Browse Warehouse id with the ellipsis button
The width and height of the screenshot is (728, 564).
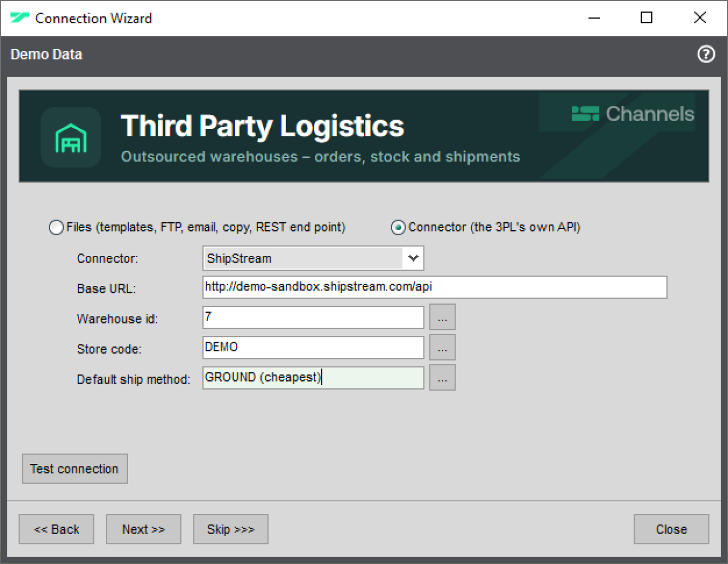pyautogui.click(x=442, y=317)
